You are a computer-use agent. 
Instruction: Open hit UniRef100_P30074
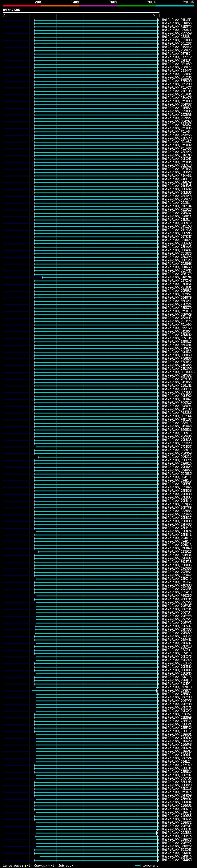(x=177, y=30)
